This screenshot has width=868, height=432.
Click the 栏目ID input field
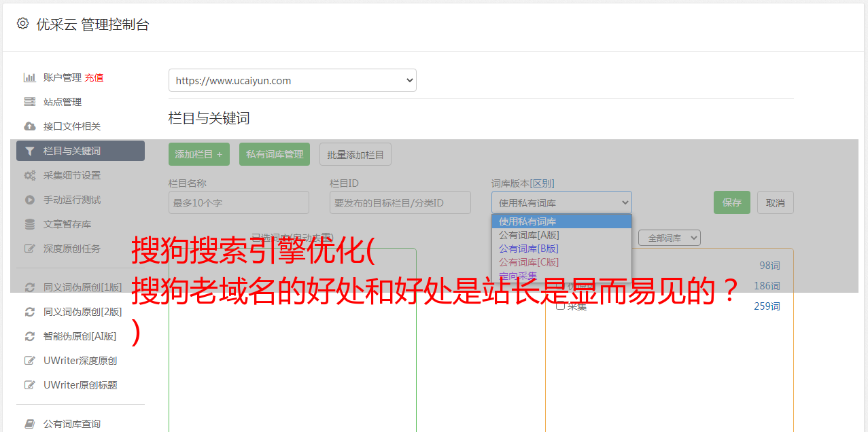[400, 202]
